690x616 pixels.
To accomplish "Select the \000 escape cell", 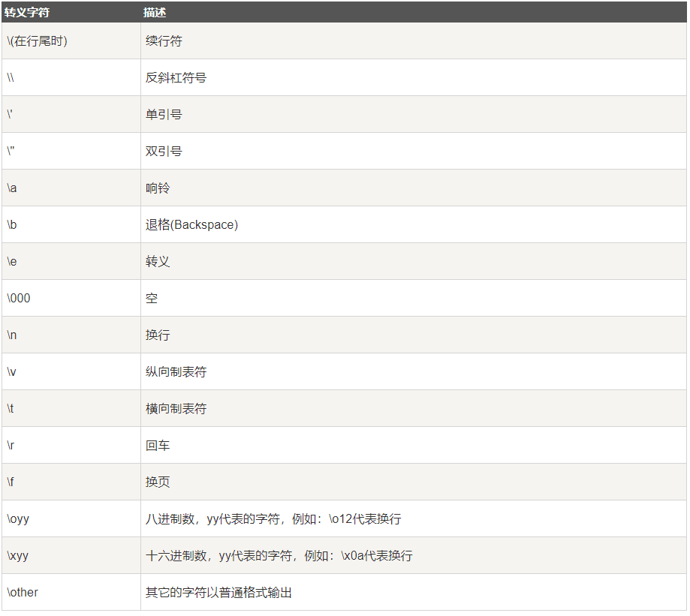I will tap(71, 298).
